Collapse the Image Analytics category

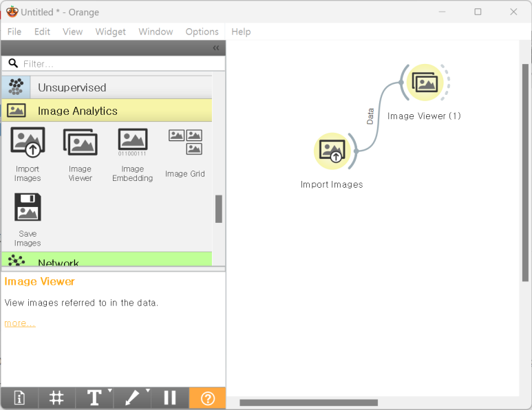tap(107, 111)
